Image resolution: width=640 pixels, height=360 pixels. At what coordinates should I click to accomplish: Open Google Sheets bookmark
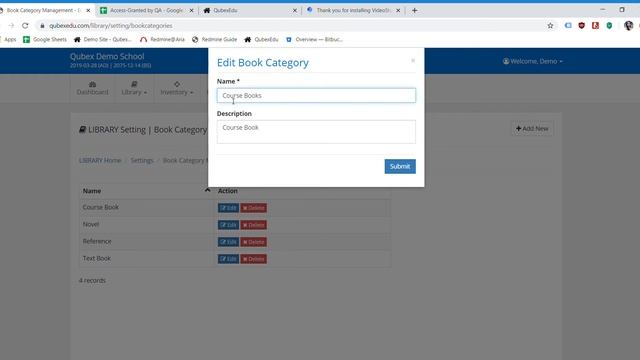pos(45,40)
